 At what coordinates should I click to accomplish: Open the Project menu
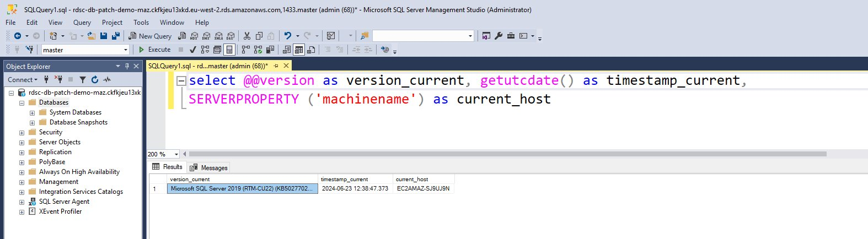point(112,23)
